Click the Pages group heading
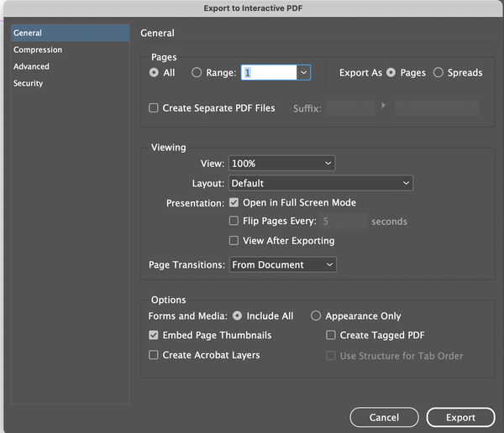The width and height of the screenshot is (504, 433). [x=164, y=57]
